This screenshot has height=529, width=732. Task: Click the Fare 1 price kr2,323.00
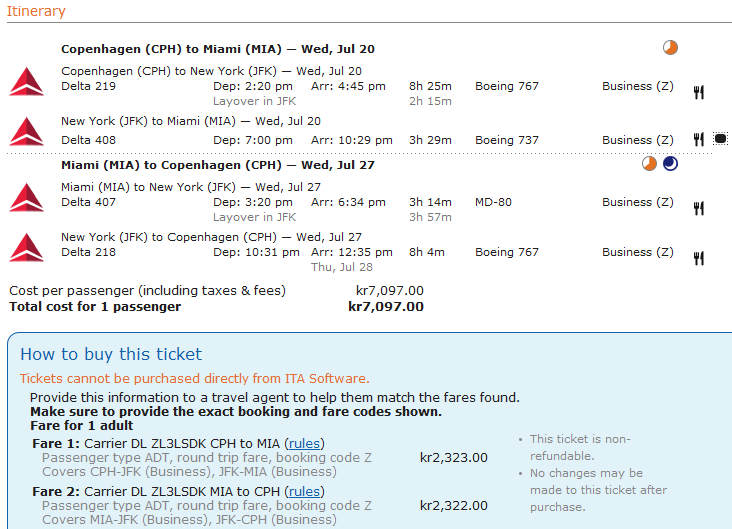[454, 458]
